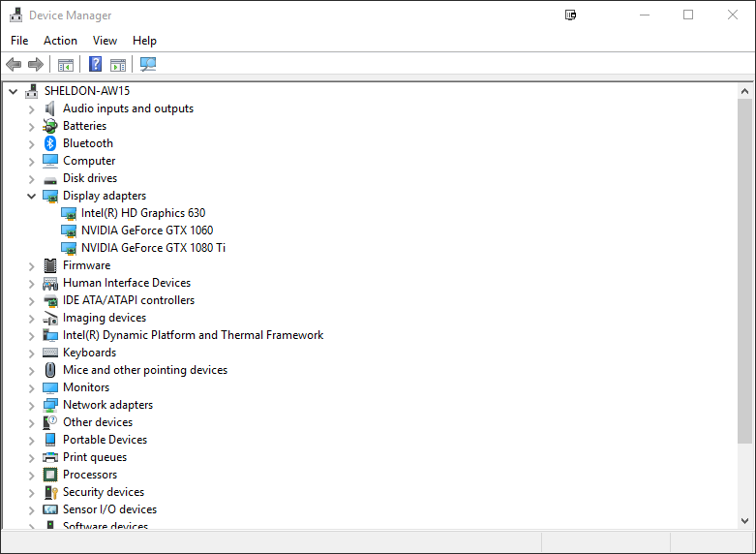Open the File menu
Viewport: 756px width, 554px height.
click(19, 41)
